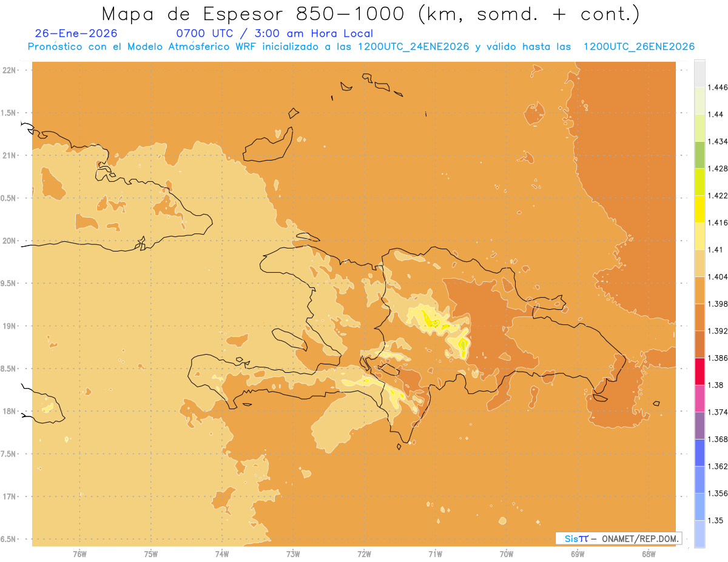Click the '69W' longitude axis label

click(x=578, y=554)
